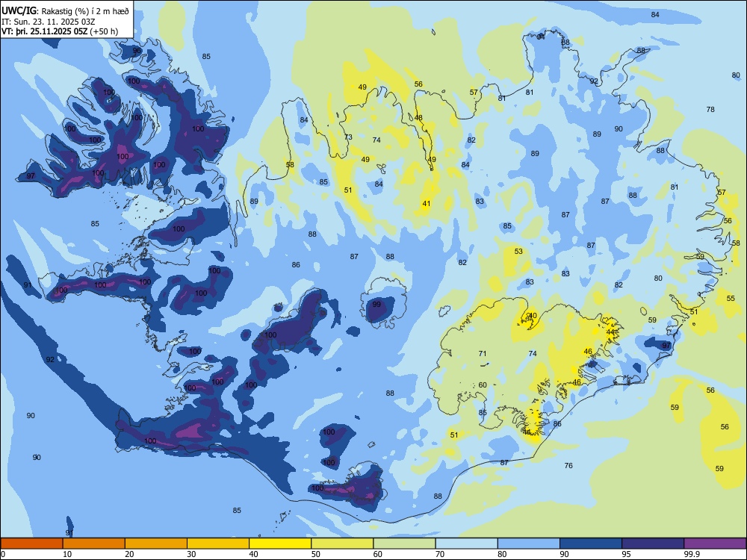Select the indigo 95–99.9 legend swatch
Viewport: 747px width, 560px height.
coord(653,544)
